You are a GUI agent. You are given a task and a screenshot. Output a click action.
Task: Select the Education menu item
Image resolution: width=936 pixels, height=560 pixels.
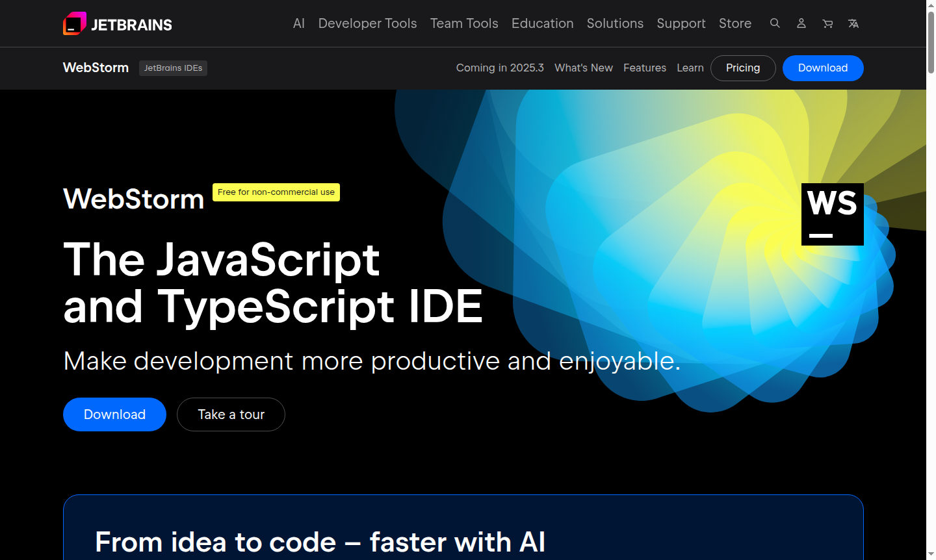[x=542, y=23]
